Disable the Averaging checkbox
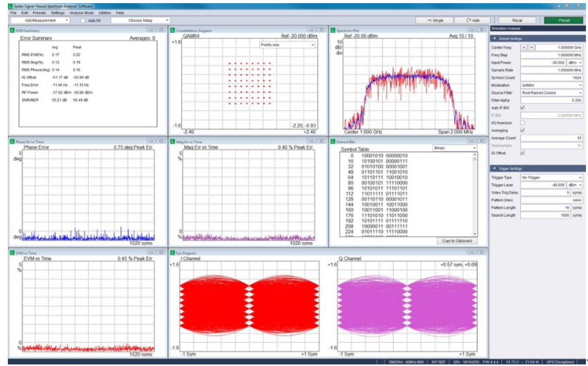This screenshot has width=588, height=366. (x=523, y=130)
